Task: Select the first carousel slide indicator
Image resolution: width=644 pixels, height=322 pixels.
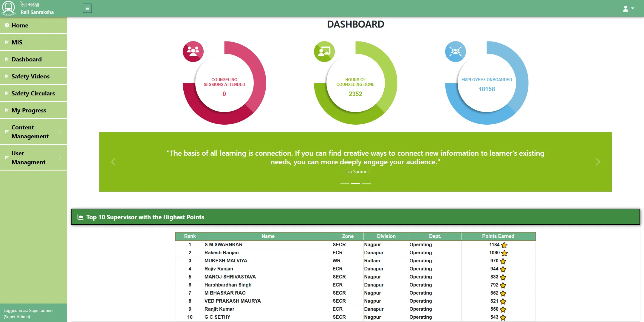Action: click(x=345, y=183)
